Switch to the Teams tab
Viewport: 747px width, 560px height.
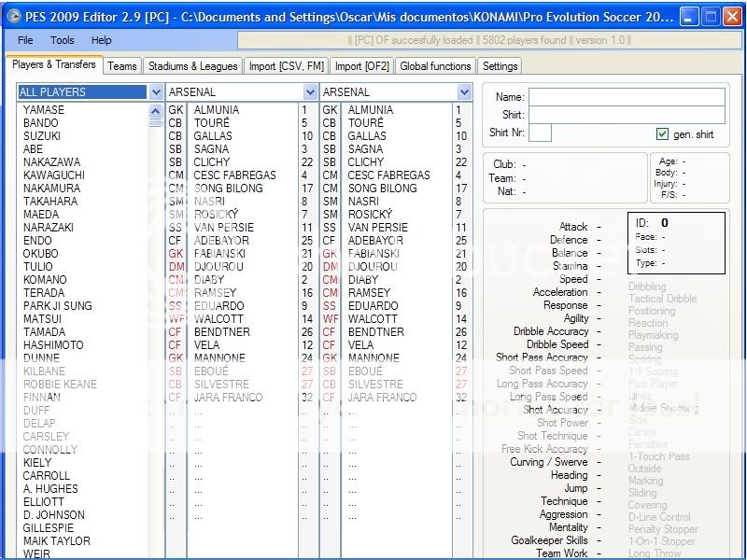(122, 66)
